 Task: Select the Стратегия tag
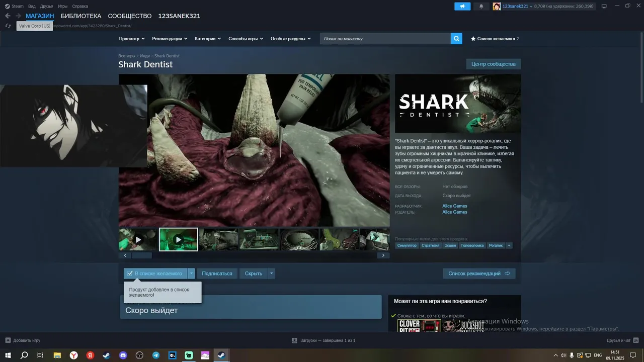(431, 245)
